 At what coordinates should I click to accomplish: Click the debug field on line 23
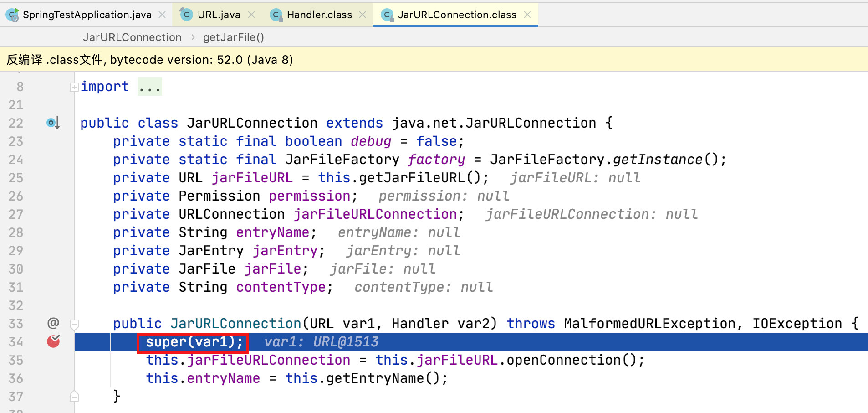[x=371, y=141]
